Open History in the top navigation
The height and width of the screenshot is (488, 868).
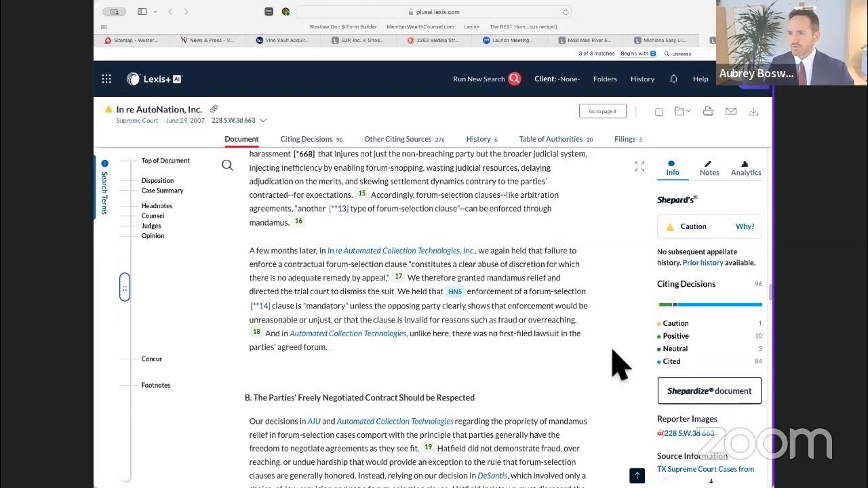pos(642,79)
